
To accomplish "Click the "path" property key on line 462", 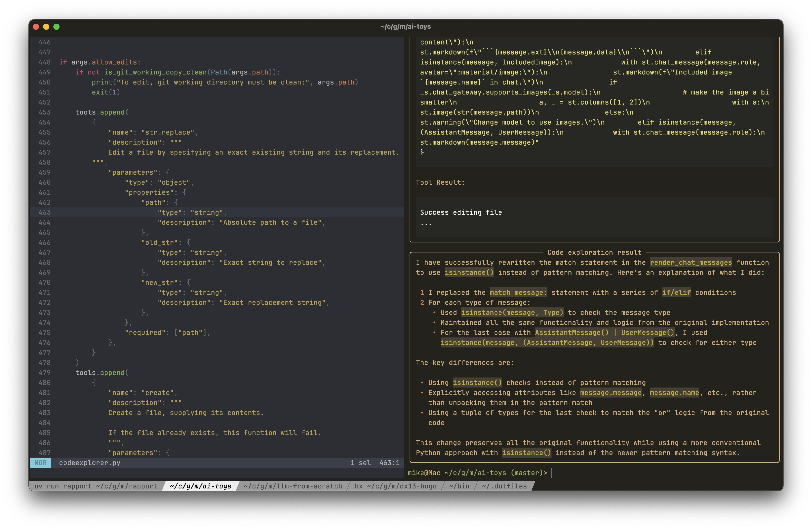I will 153,202.
